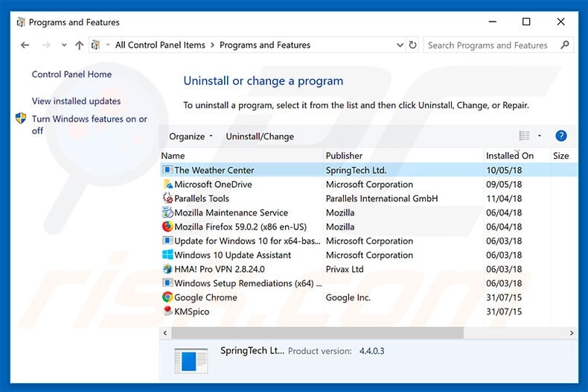Click the details pane program thumbnail

pos(191,361)
